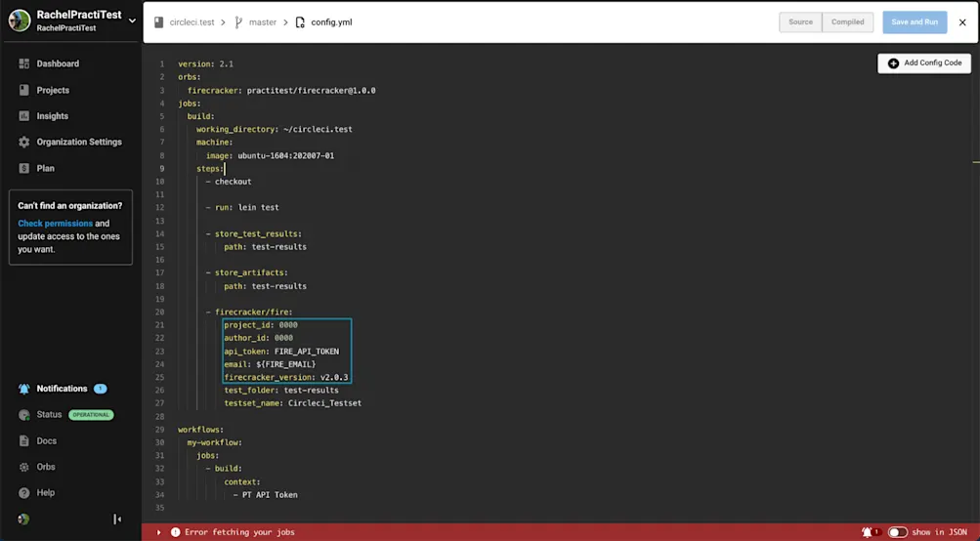The width and height of the screenshot is (980, 541).
Task: Click the Help question-mark icon
Action: [x=23, y=493]
